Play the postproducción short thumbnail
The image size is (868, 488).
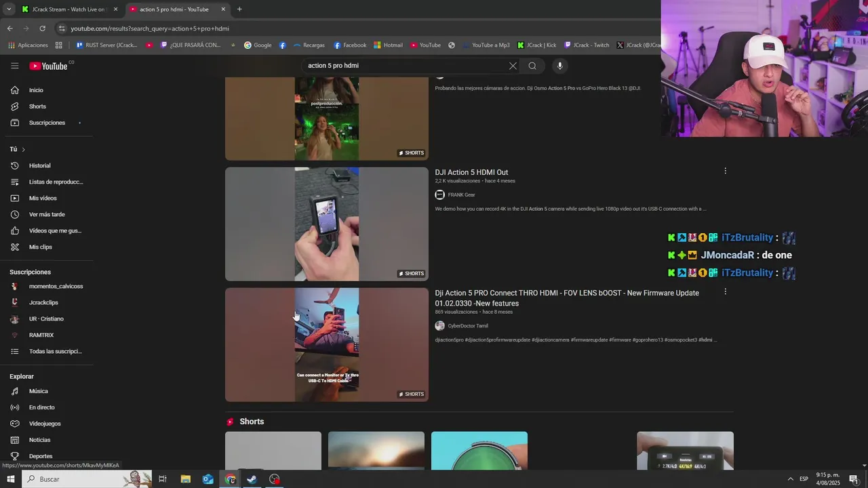tap(327, 119)
